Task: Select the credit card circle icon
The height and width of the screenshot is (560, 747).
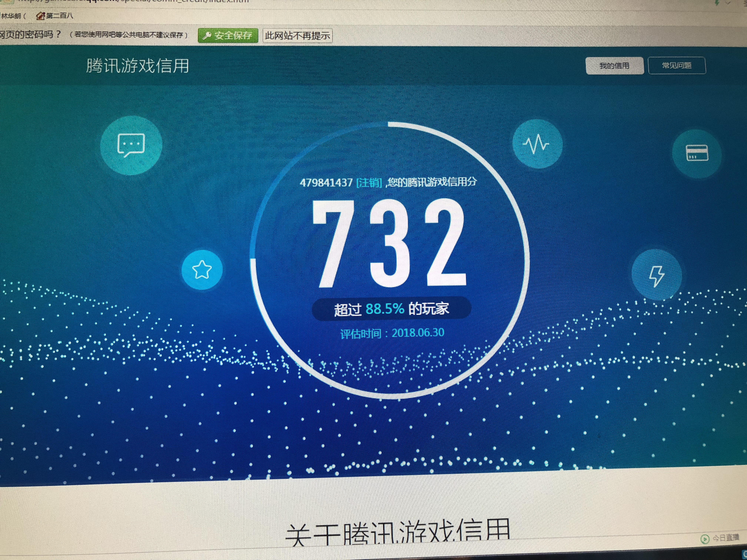Action: pos(697,153)
